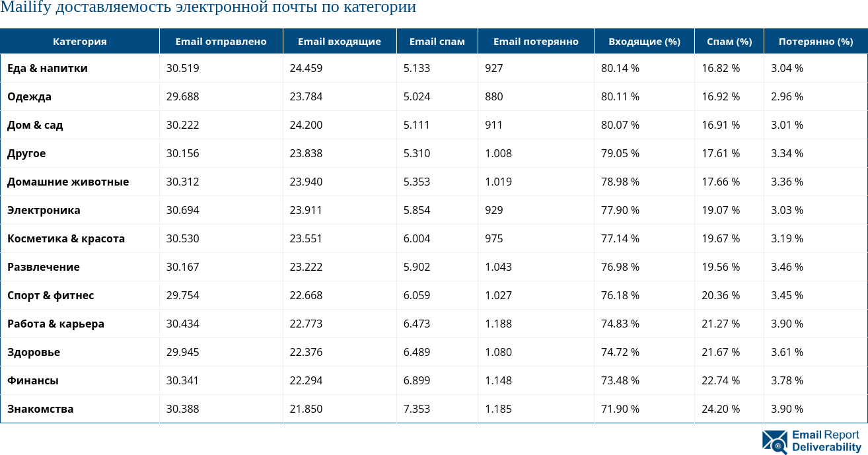Click the Спорт & фитнес row label
The width and height of the screenshot is (868, 455).
pyautogui.click(x=51, y=295)
